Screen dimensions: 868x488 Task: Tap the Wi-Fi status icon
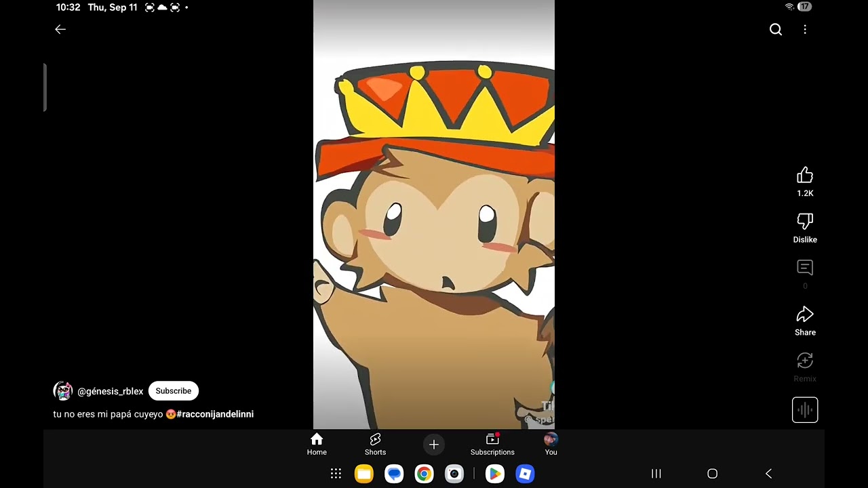(789, 7)
